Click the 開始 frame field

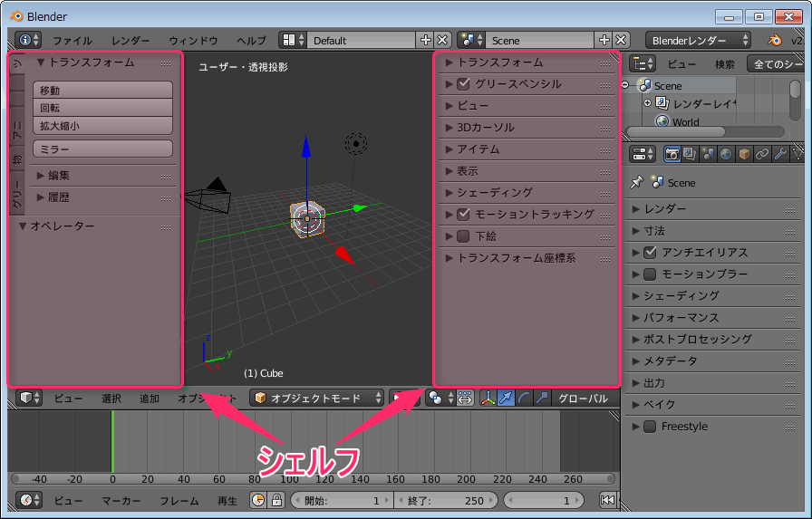coord(343,500)
